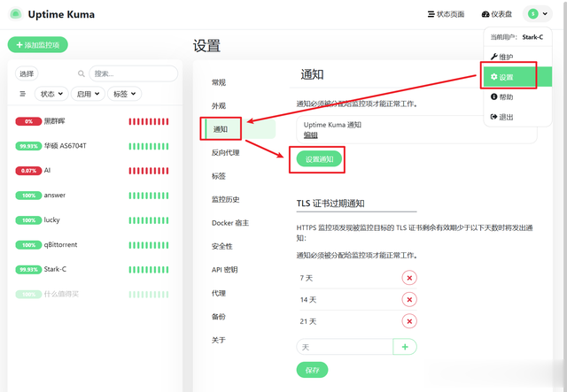Open the 状态页面 status page link
The width and height of the screenshot is (567, 392).
point(446,14)
